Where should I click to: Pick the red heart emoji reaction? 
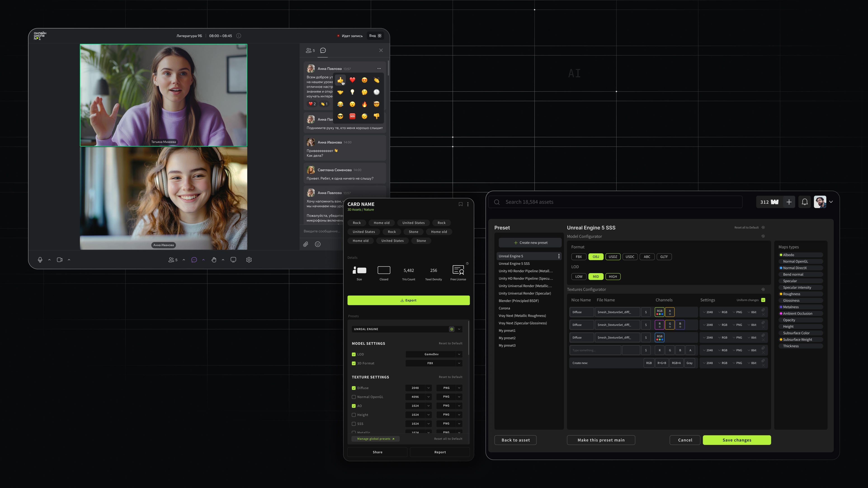[352, 80]
